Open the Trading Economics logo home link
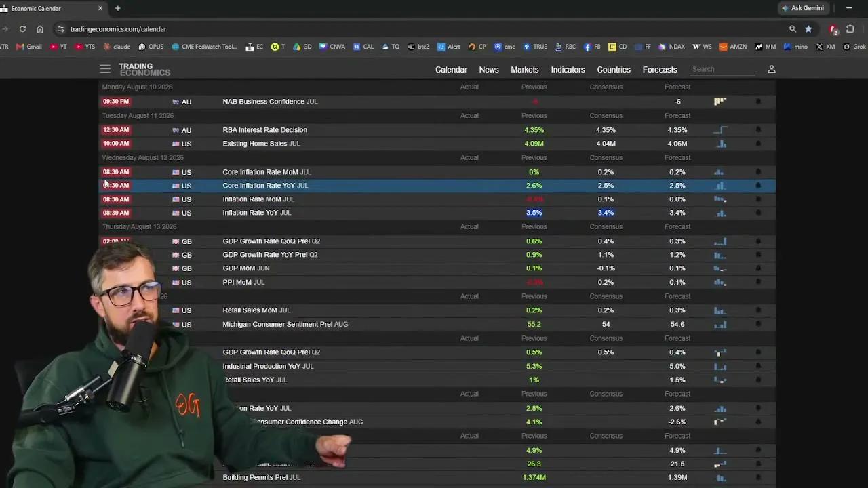The width and height of the screenshot is (868, 488). point(144,69)
